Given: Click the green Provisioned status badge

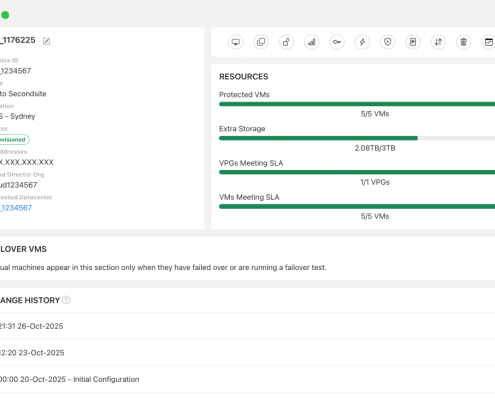Looking at the screenshot, I should tap(14, 139).
